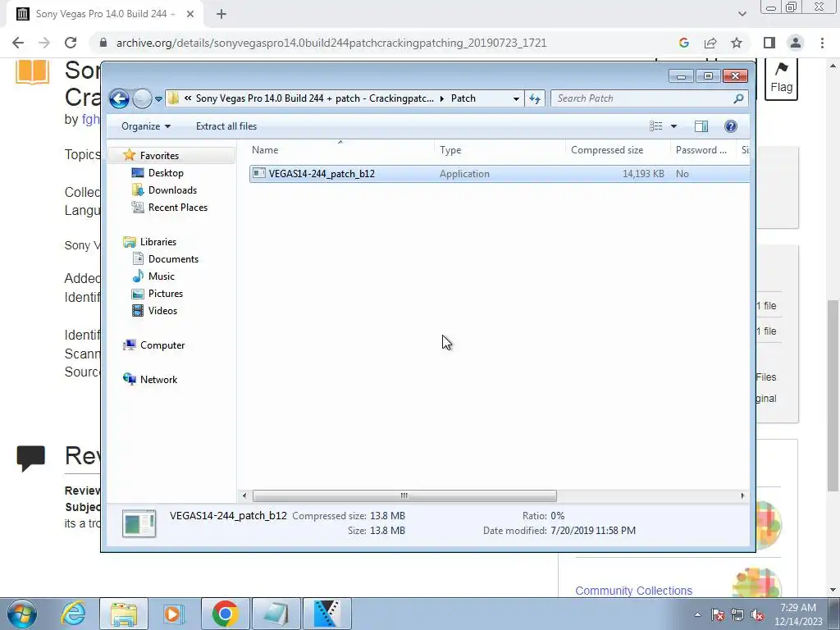The width and height of the screenshot is (840, 630).
Task: Open the Organize menu
Action: (146, 126)
